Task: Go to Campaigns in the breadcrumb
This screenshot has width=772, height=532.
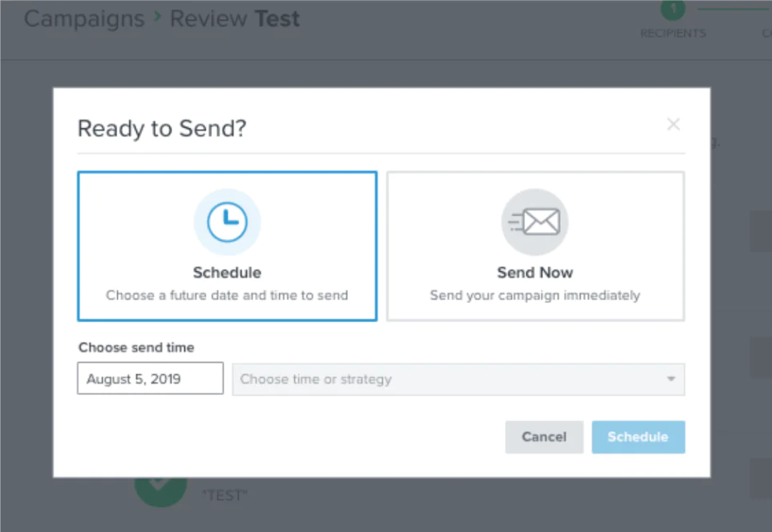Action: (x=84, y=18)
